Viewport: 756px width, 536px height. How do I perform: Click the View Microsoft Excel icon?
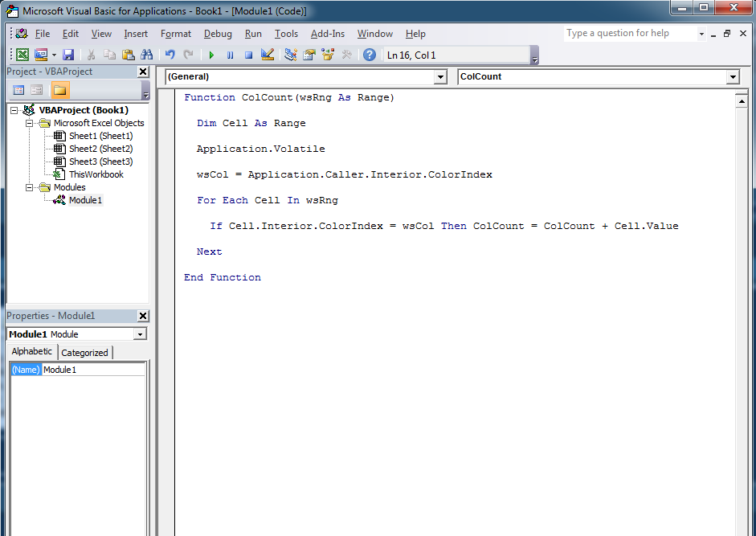[x=22, y=55]
